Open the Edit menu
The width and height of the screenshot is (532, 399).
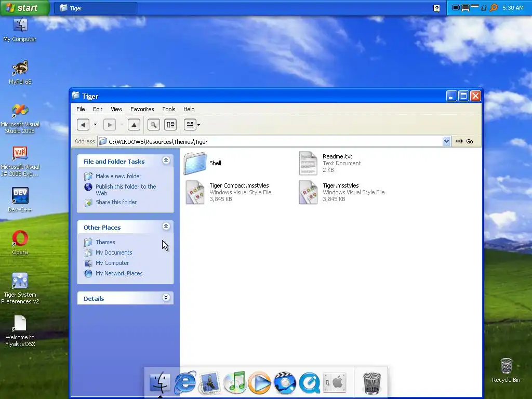98,109
